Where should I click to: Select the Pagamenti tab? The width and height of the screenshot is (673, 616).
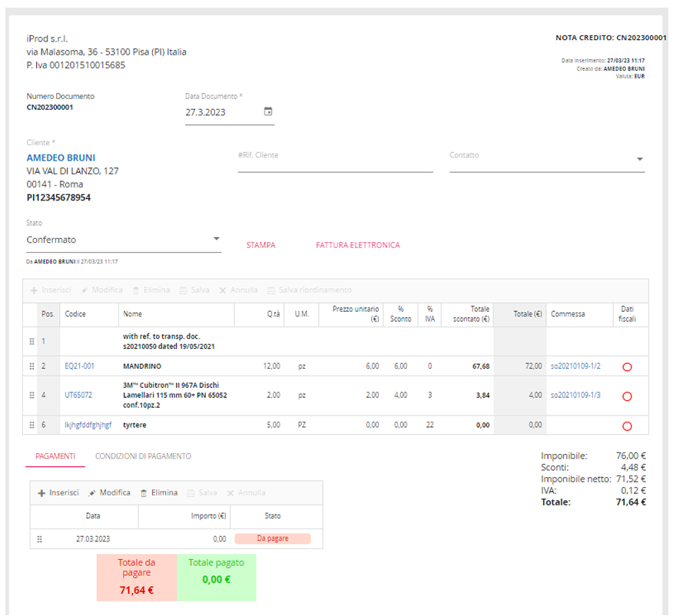point(55,456)
